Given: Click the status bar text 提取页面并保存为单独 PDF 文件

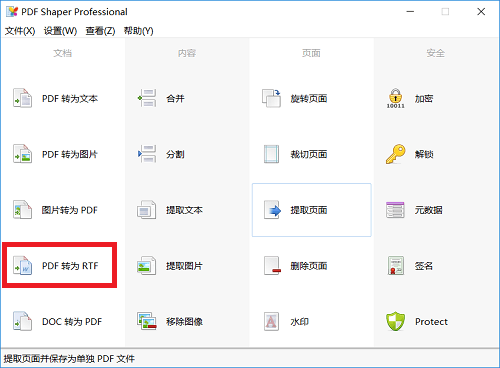Looking at the screenshot, I should pyautogui.click(x=69, y=359).
